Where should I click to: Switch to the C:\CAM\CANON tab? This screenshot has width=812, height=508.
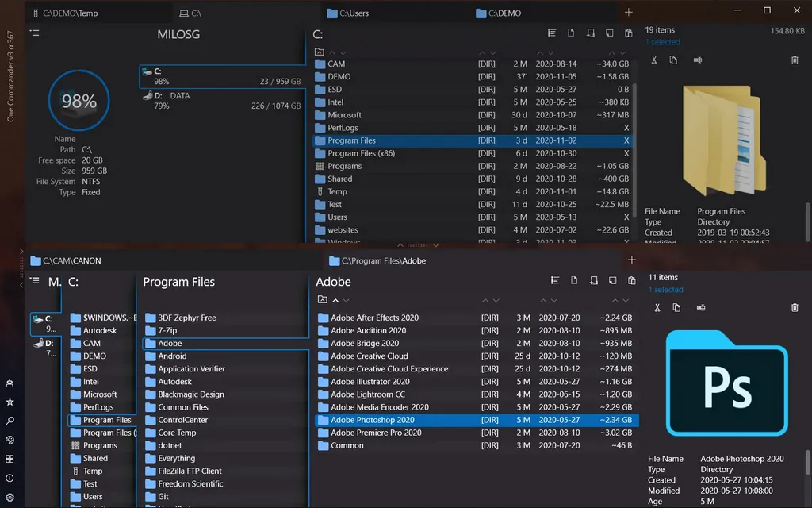point(174,260)
